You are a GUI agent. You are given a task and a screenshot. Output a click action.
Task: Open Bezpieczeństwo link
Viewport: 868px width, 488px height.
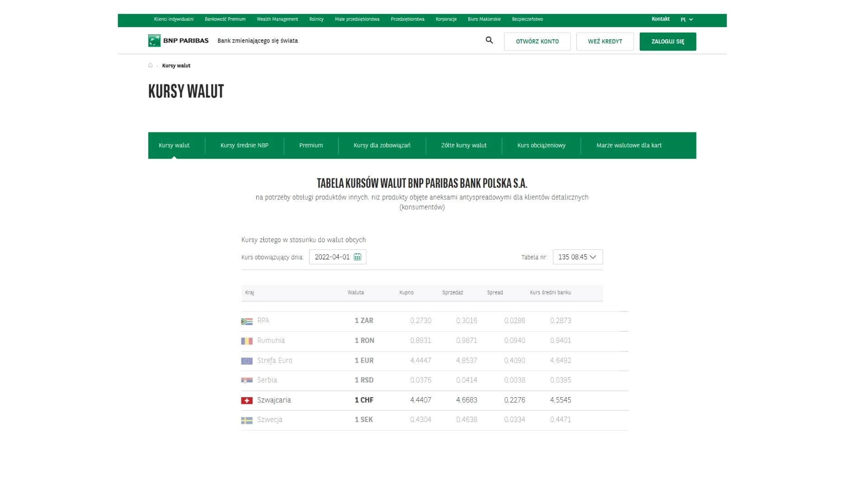(x=527, y=19)
